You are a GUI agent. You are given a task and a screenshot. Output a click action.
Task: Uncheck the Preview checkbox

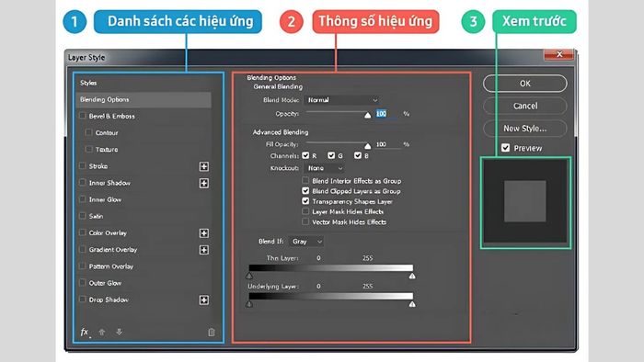click(506, 148)
